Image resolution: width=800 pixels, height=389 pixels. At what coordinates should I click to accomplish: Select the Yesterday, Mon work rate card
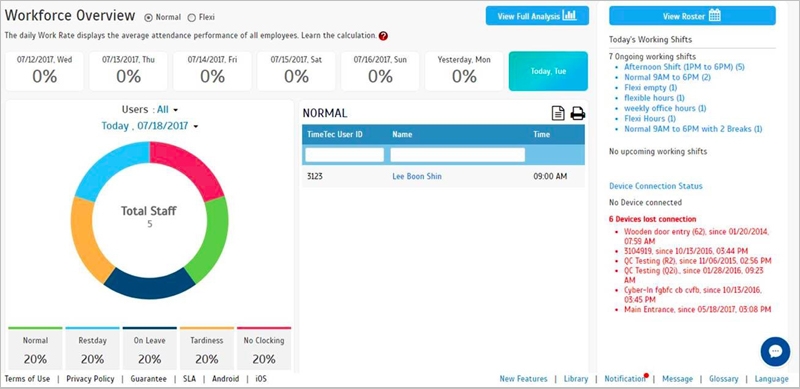tap(464, 71)
